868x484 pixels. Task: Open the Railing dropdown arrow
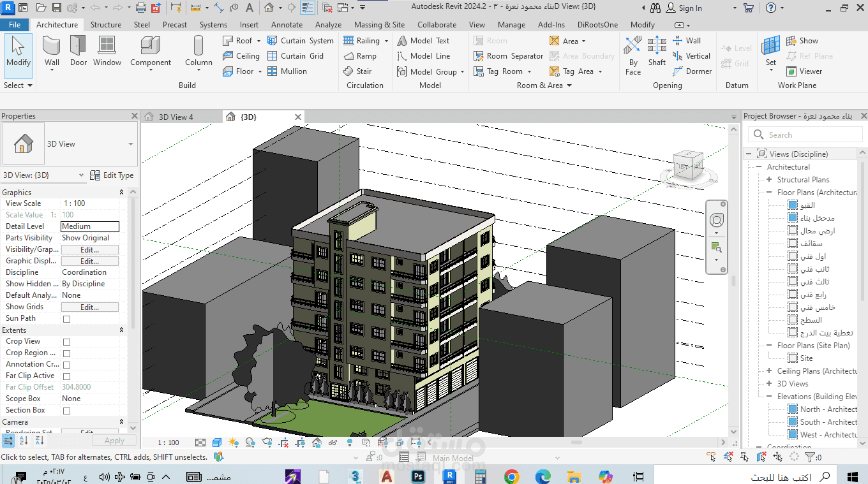pyautogui.click(x=386, y=41)
